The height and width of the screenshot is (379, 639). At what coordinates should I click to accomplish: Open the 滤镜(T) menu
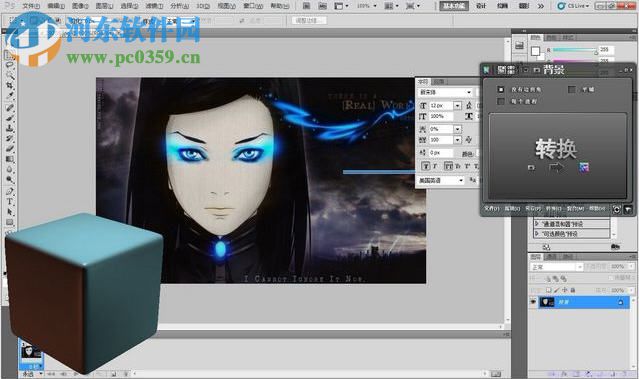coord(154,6)
